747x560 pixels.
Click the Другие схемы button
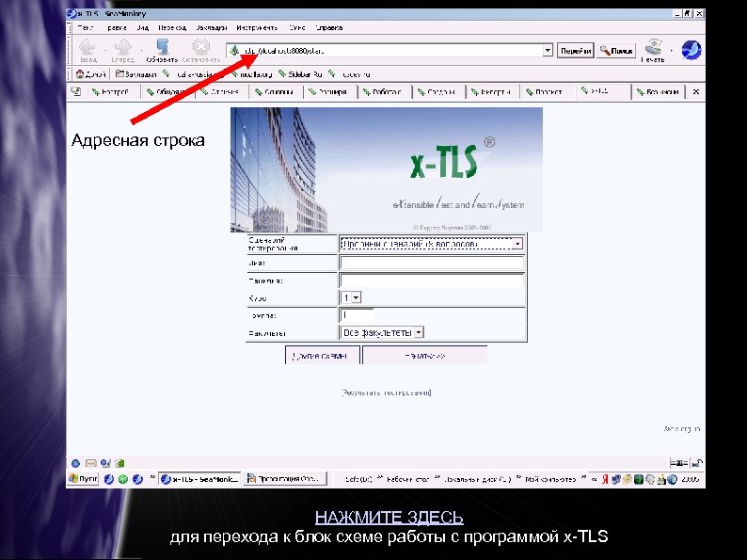click(x=322, y=356)
